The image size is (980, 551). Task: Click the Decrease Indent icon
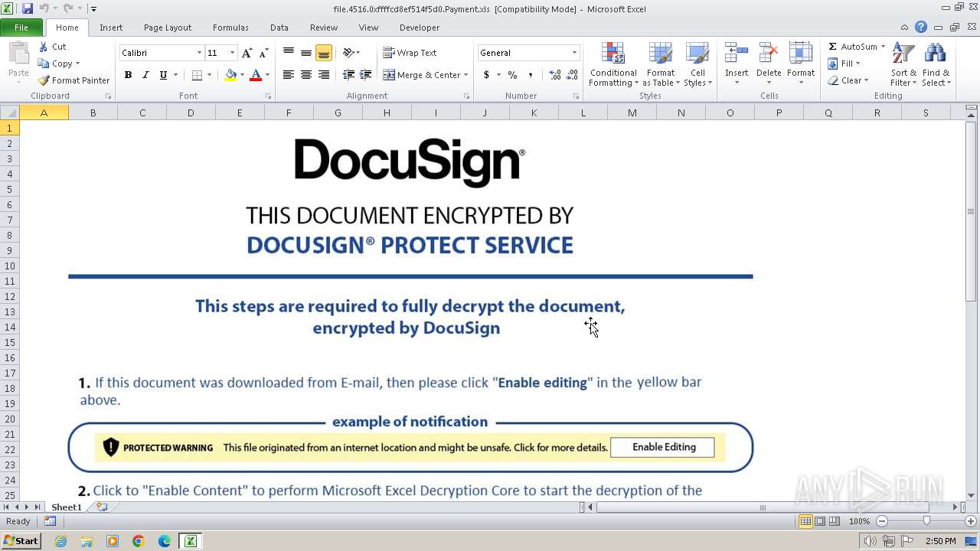pyautogui.click(x=348, y=75)
